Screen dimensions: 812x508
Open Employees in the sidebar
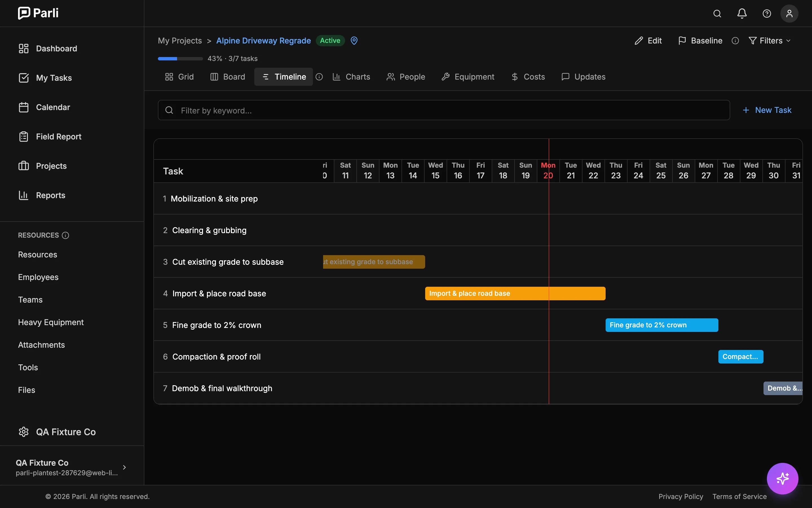pos(38,277)
